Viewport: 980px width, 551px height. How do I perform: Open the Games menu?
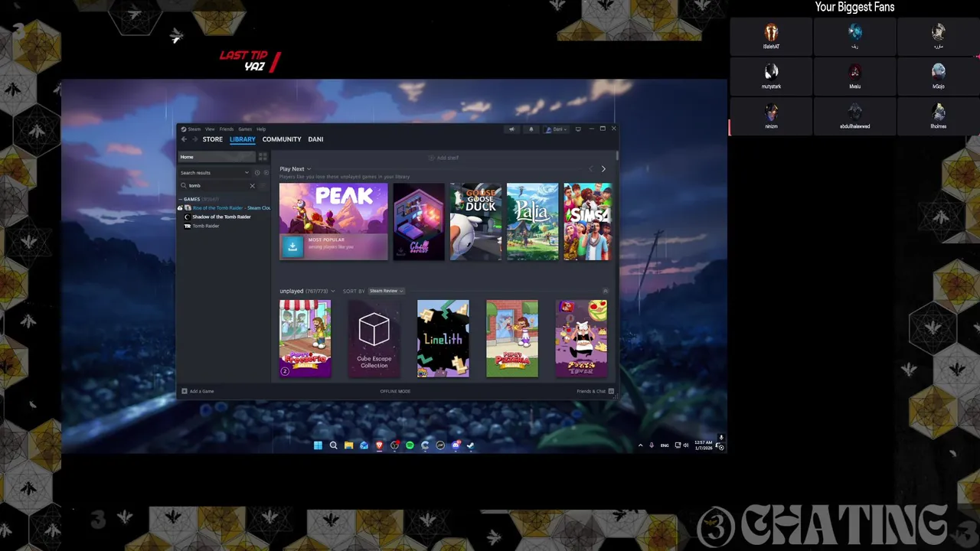coord(245,129)
